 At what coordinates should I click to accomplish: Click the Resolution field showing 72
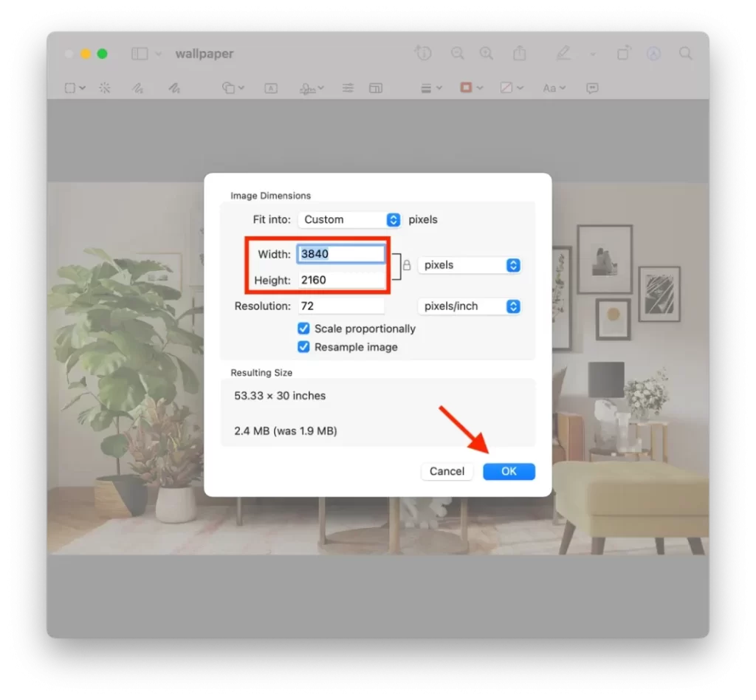tap(341, 306)
